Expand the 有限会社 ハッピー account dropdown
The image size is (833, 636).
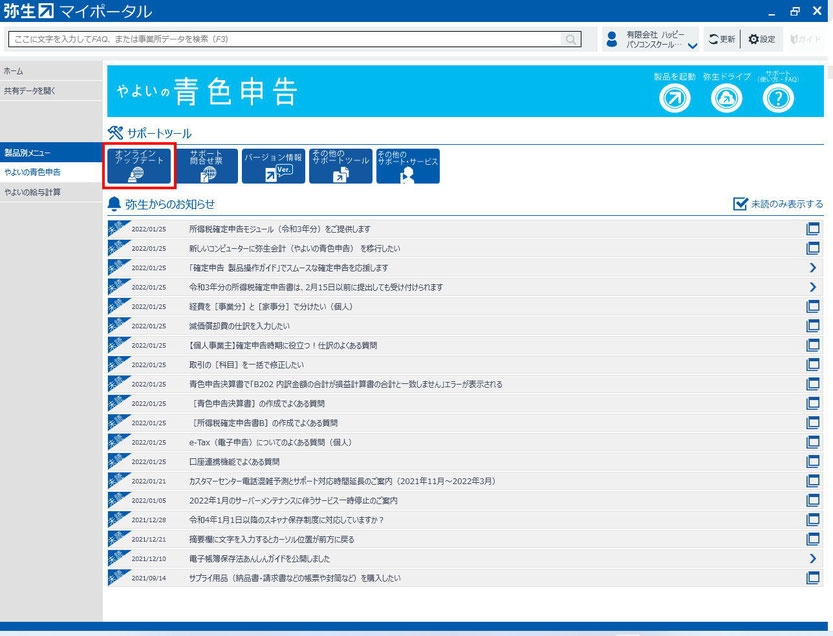[692, 46]
